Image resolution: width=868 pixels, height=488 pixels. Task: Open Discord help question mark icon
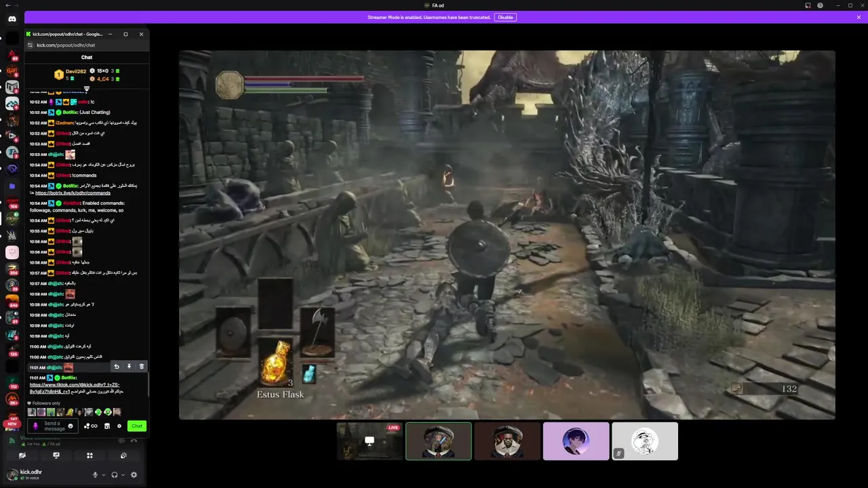(821, 5)
